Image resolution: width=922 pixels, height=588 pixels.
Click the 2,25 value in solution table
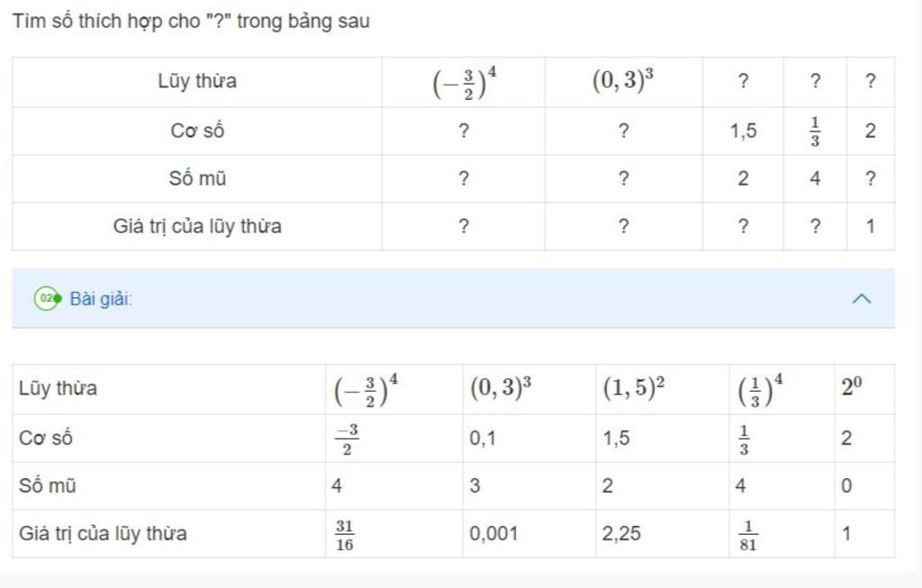621,534
